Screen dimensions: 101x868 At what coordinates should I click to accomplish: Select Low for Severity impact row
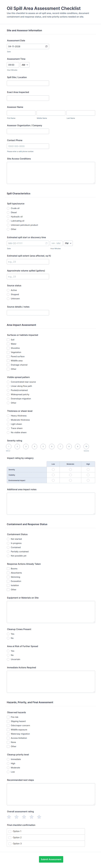click(x=53, y=469)
